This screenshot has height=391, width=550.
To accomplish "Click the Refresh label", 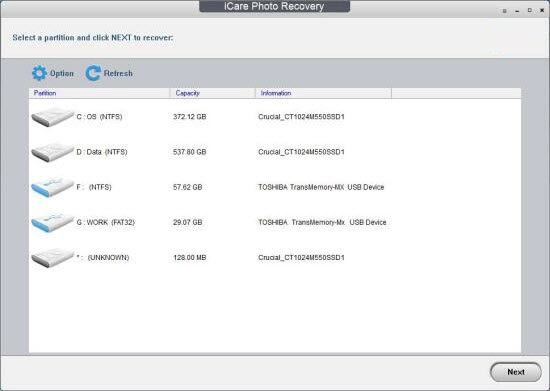I will (118, 73).
